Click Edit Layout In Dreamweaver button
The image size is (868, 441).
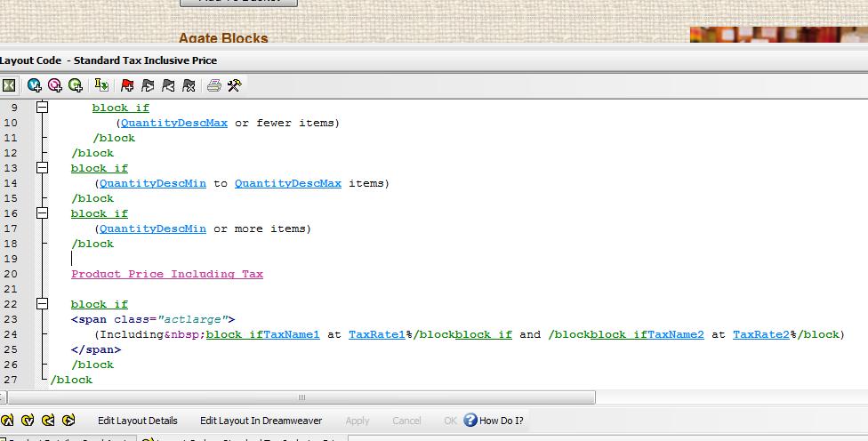tap(261, 421)
